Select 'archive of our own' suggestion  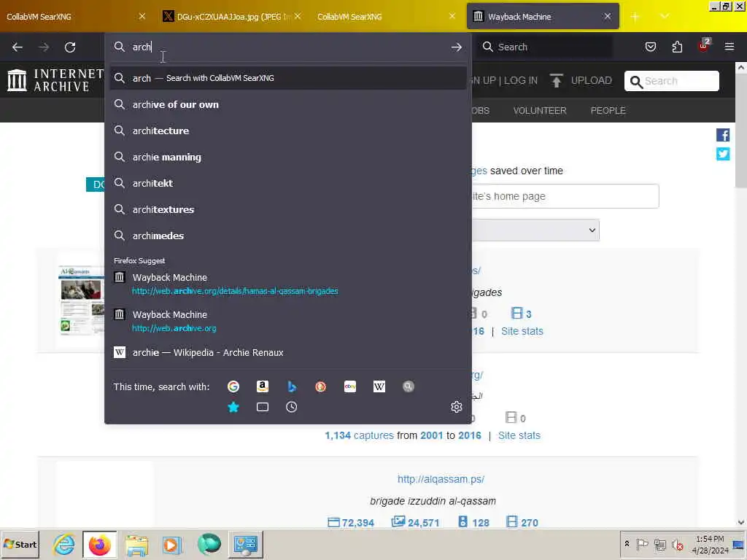click(287, 105)
